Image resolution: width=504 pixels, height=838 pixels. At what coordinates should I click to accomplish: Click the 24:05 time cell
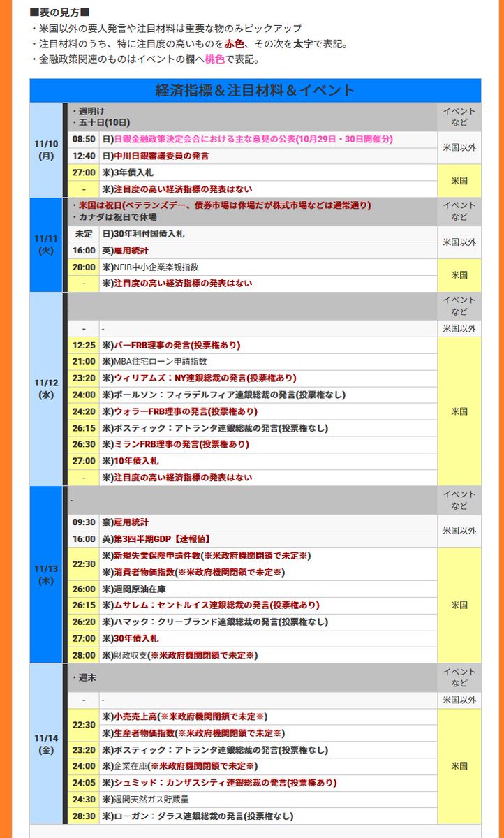[x=84, y=783]
